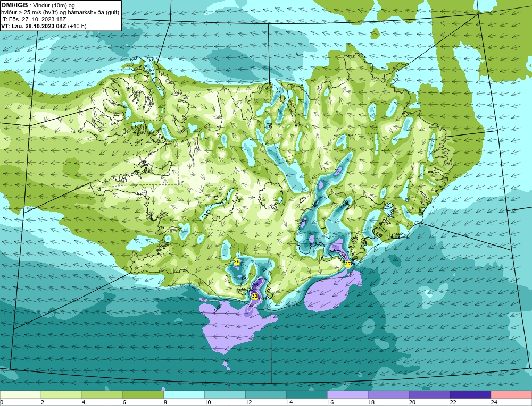Image resolution: width=532 pixels, height=406 pixels.
Task: Click the legend tick value 8
Action: click(165, 402)
